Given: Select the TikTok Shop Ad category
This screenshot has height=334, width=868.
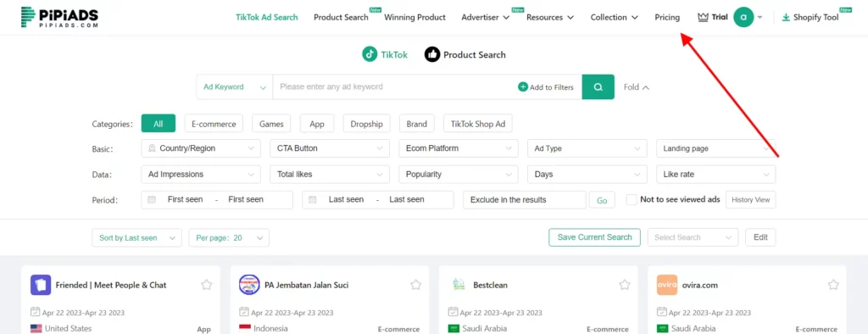Looking at the screenshot, I should coord(478,124).
